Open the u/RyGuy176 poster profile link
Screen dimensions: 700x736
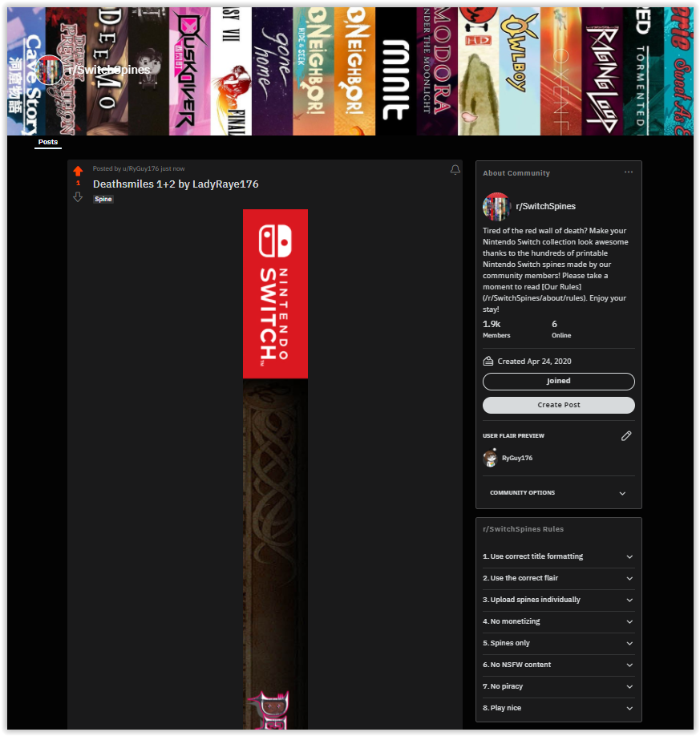[140, 168]
